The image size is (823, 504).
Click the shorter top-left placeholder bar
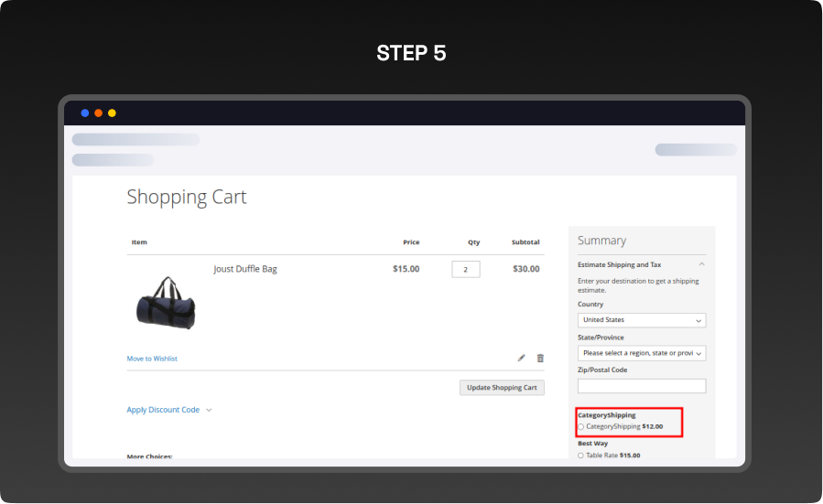pyautogui.click(x=113, y=160)
